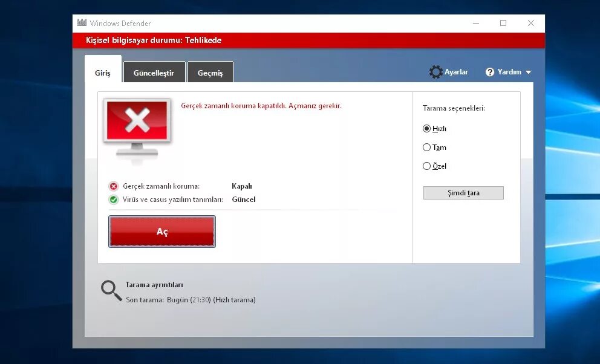Start scan with Şimdi tara button

463,193
